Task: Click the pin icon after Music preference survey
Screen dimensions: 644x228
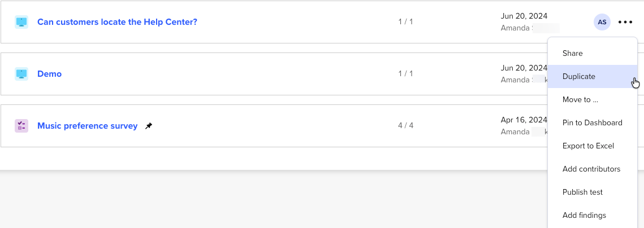Action: tap(149, 126)
